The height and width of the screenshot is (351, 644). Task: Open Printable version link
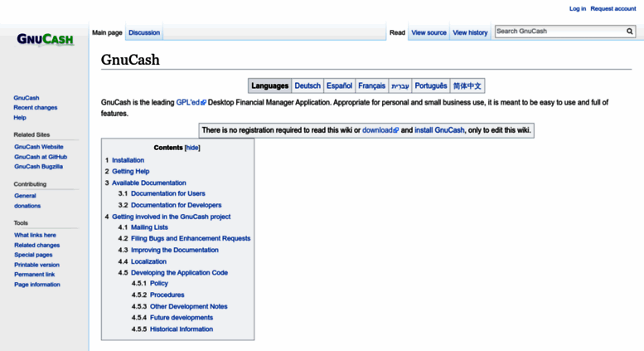click(x=36, y=265)
